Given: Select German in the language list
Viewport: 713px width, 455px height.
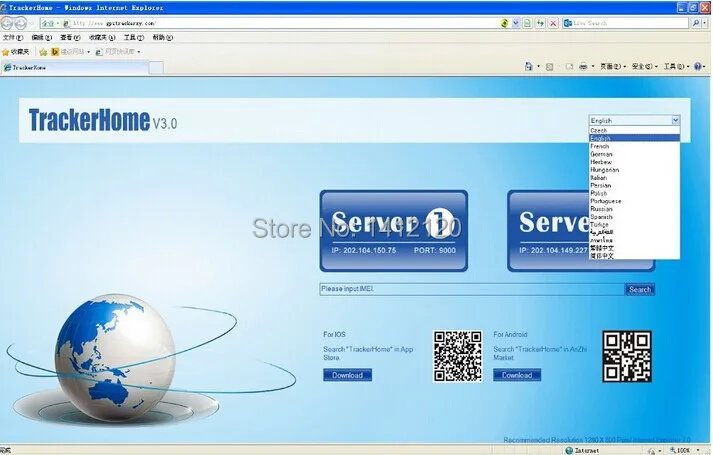Looking at the screenshot, I should click(x=634, y=154).
